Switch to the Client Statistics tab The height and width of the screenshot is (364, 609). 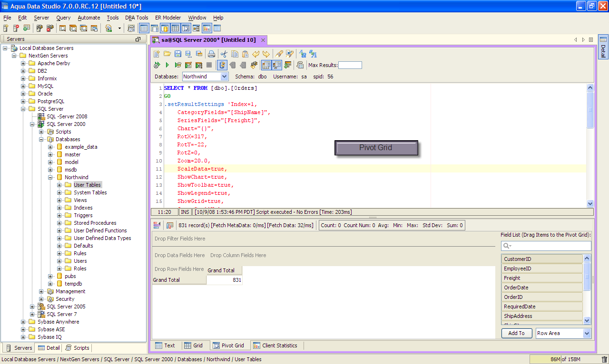tap(275, 345)
